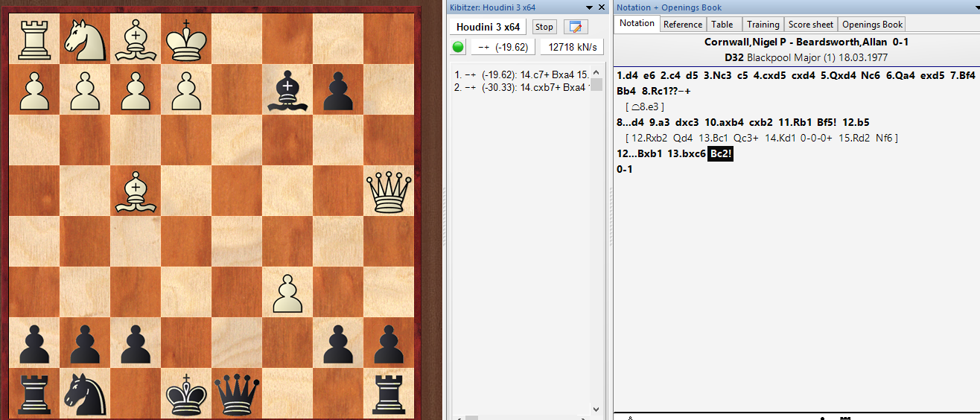Stop the Houdini engine analysis

click(544, 27)
